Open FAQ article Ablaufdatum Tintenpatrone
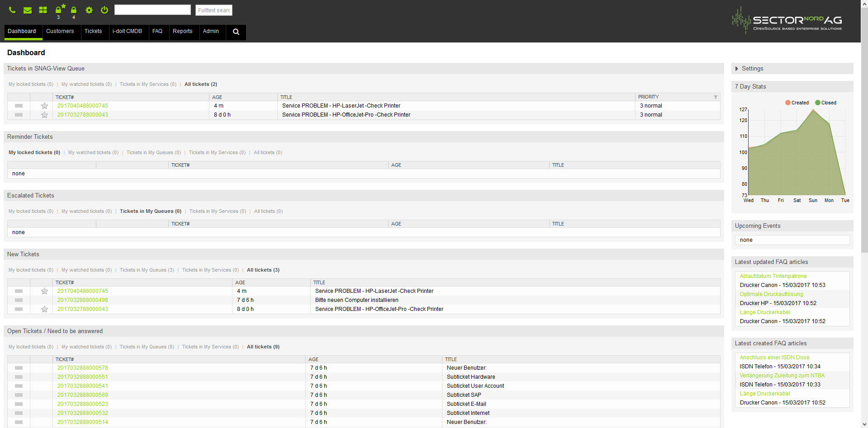The image size is (868, 428). 773,276
